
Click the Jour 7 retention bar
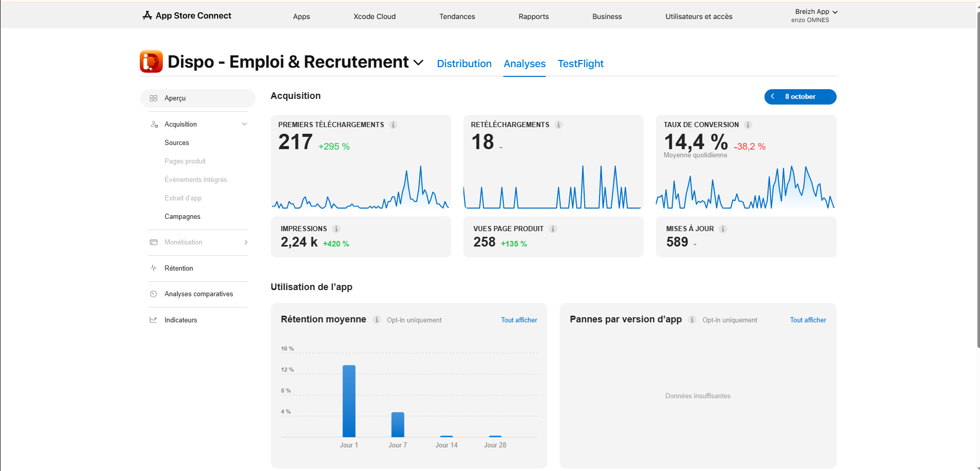pyautogui.click(x=398, y=424)
